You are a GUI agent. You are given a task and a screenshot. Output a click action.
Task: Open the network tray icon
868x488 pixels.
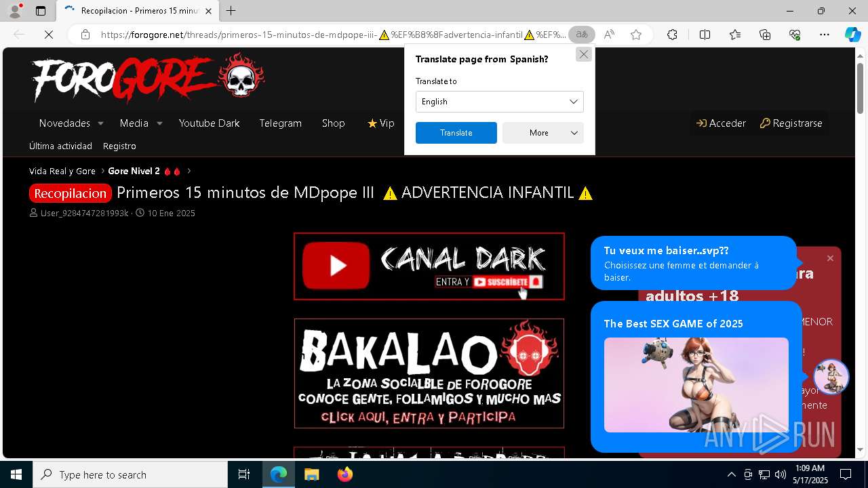click(764, 474)
